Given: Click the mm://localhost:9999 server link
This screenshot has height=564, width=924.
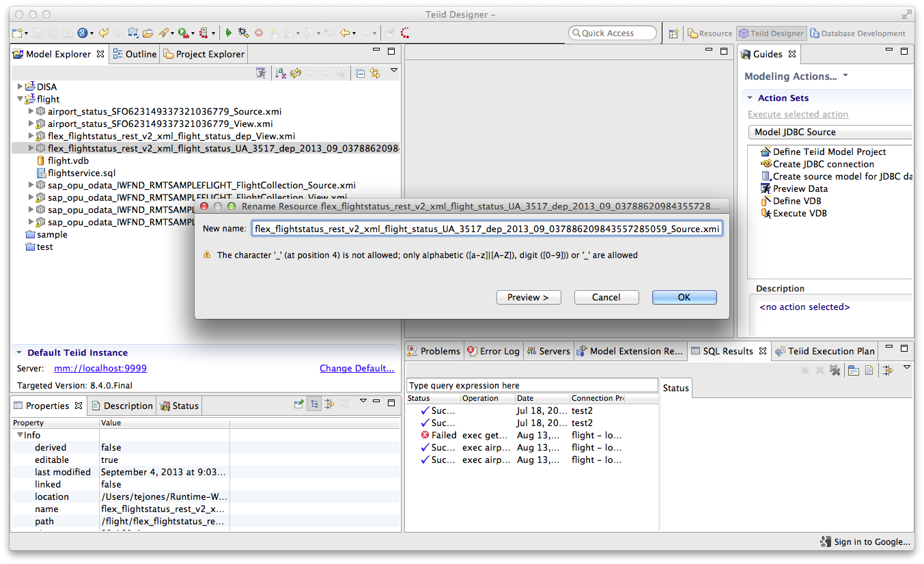Looking at the screenshot, I should pyautogui.click(x=100, y=368).
